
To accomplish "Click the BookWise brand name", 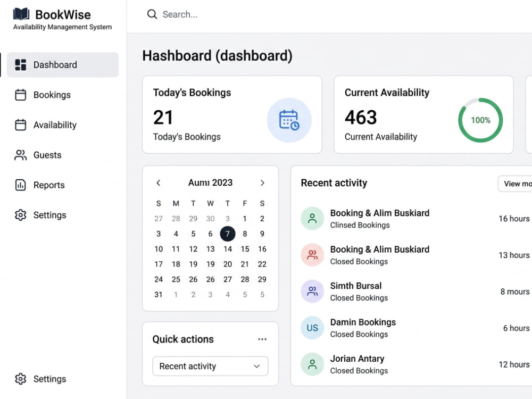I will tap(63, 14).
